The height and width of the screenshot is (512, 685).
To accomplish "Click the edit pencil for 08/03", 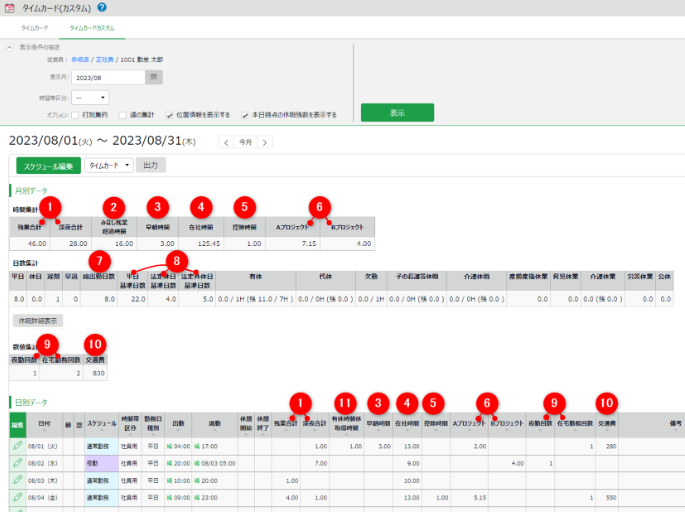I will 17,480.
